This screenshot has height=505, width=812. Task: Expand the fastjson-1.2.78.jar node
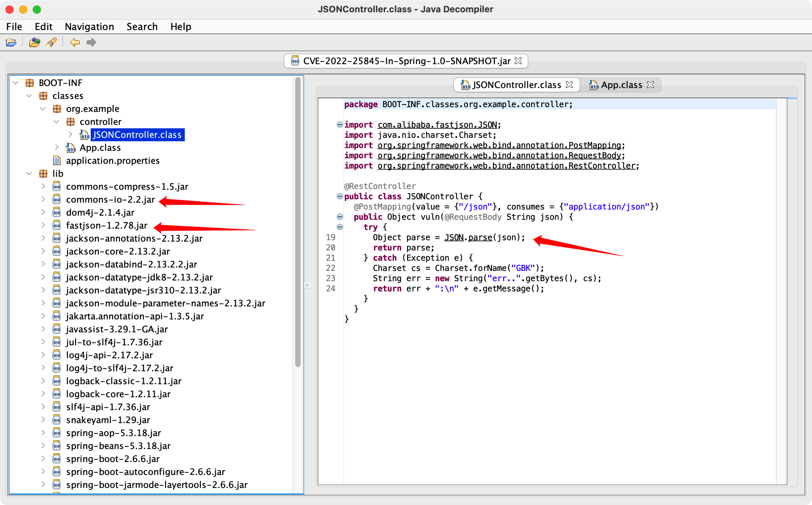(43, 225)
